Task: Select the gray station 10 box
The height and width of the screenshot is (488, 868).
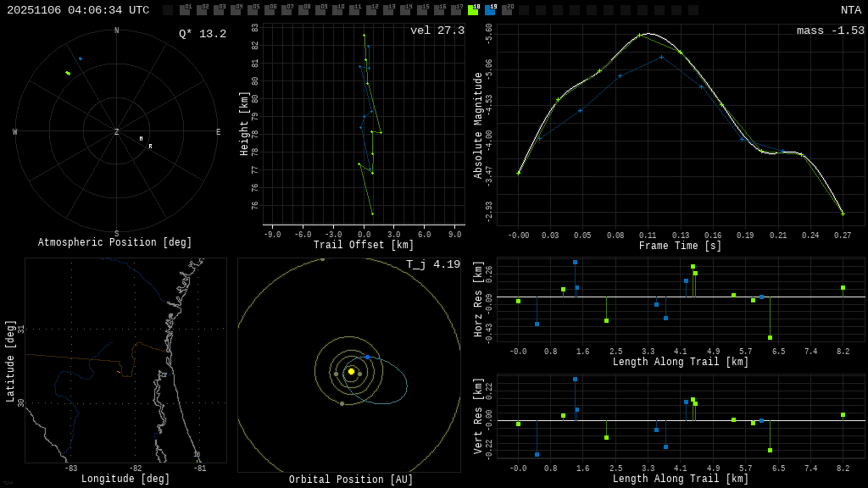Action: [337, 10]
